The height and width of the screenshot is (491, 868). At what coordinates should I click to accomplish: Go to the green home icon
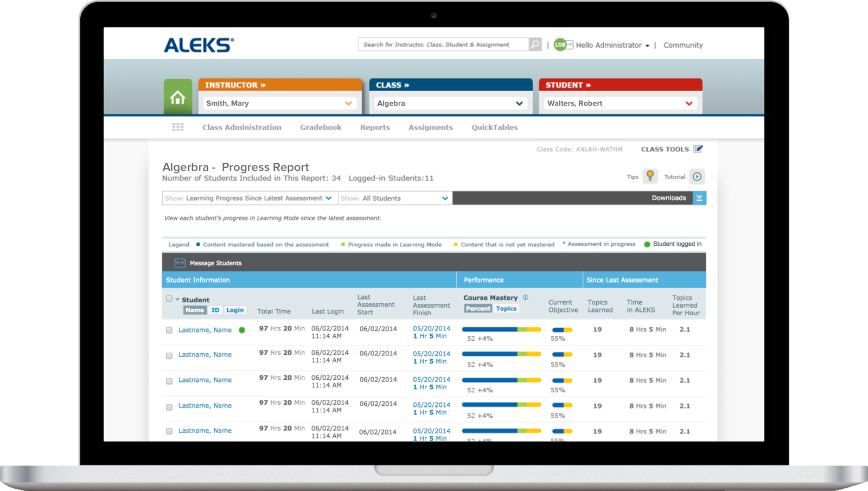coord(178,97)
